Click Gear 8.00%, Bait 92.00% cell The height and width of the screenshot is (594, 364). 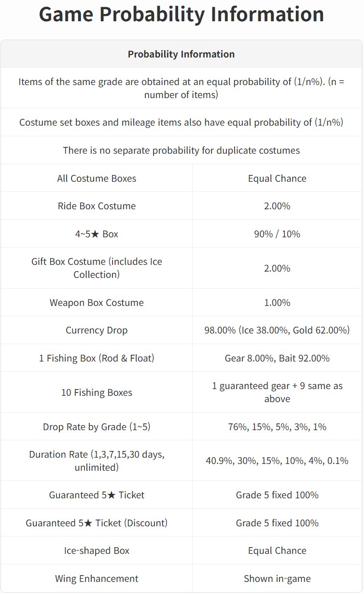277,358
